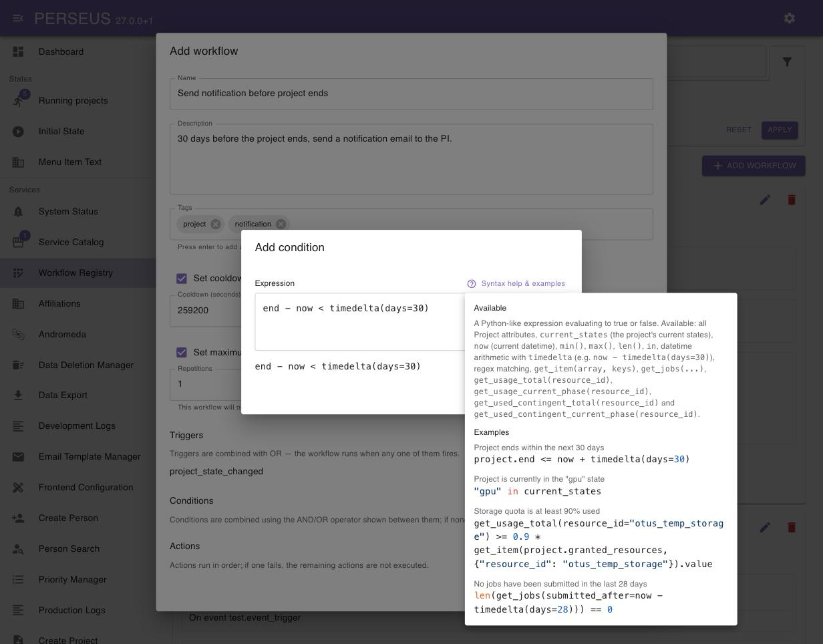Click the workflow Name input field

pyautogui.click(x=412, y=94)
